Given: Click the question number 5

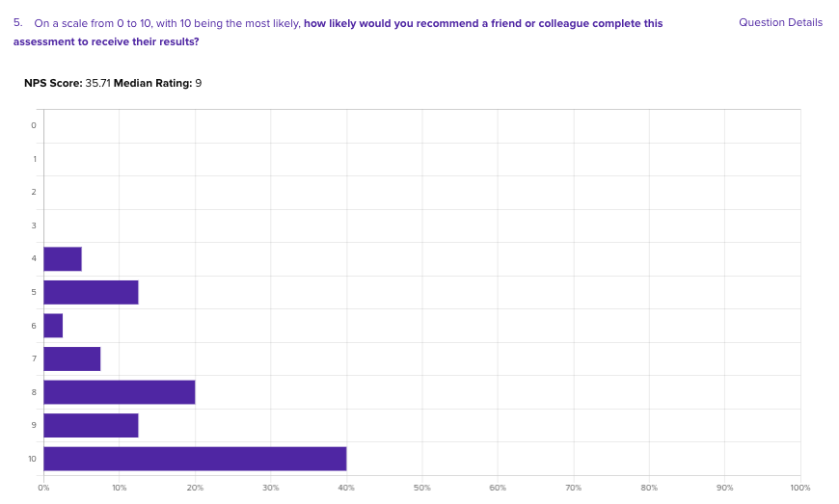Looking at the screenshot, I should [x=17, y=22].
